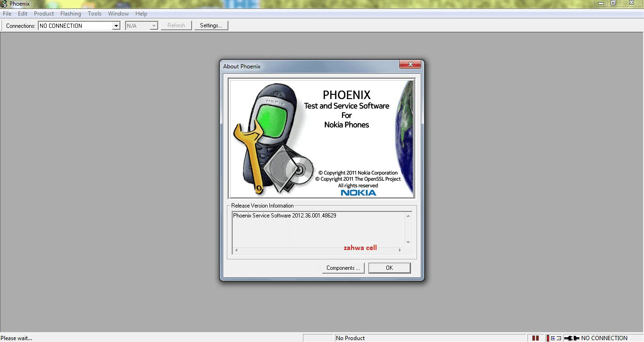Open the Help menu

(141, 14)
